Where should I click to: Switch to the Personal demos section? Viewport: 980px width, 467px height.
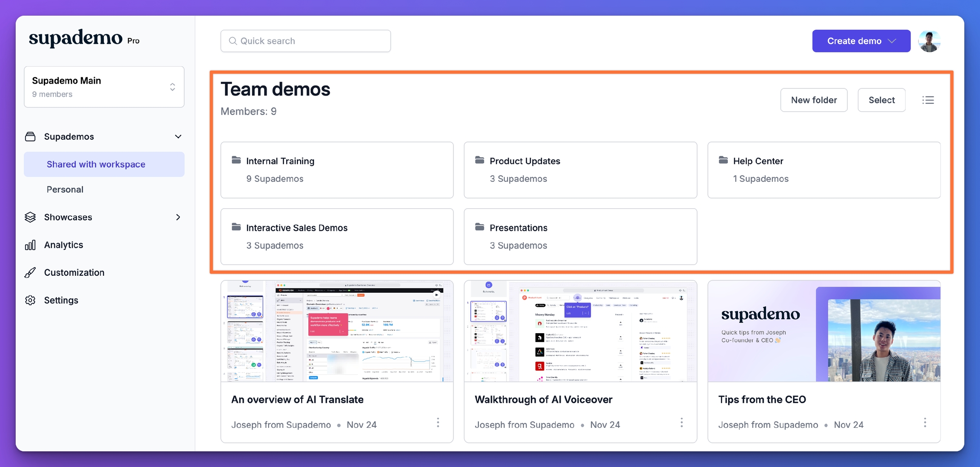tap(65, 190)
